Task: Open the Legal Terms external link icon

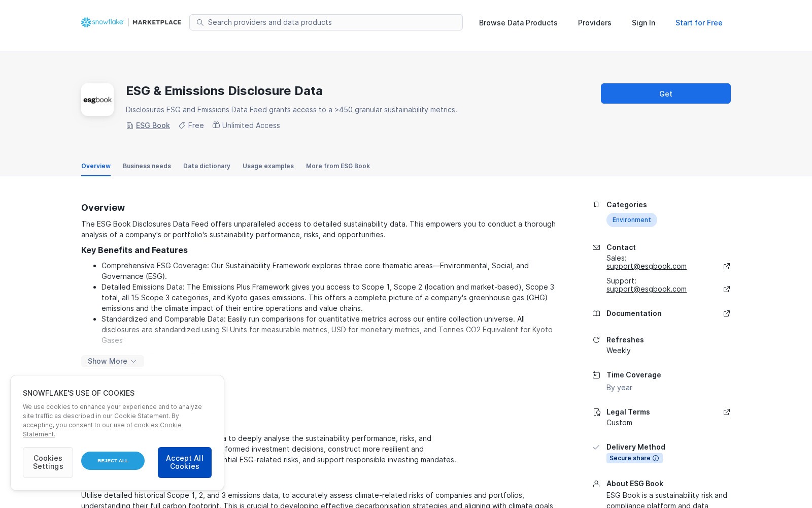Action: tap(727, 412)
